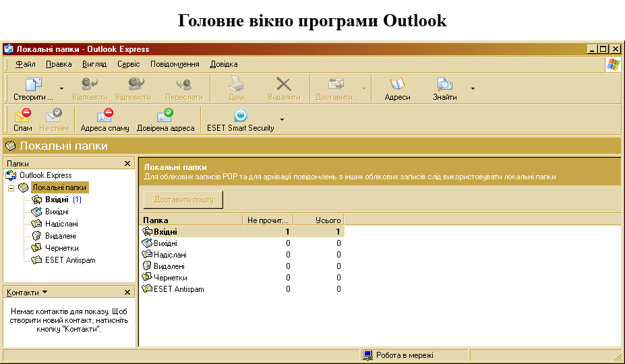The image size is (625, 364).
Task: Select the Чернетки row in folder list
Action: pos(242,278)
